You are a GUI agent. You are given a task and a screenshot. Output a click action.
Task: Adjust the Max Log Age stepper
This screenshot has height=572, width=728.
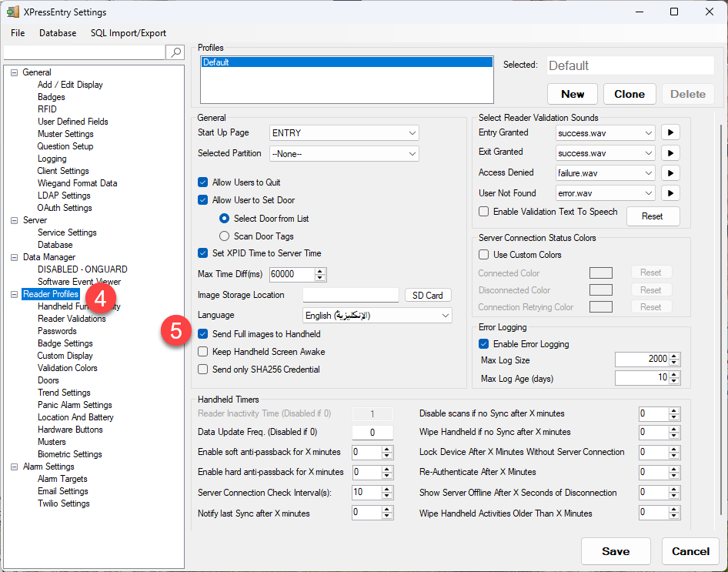tap(675, 377)
